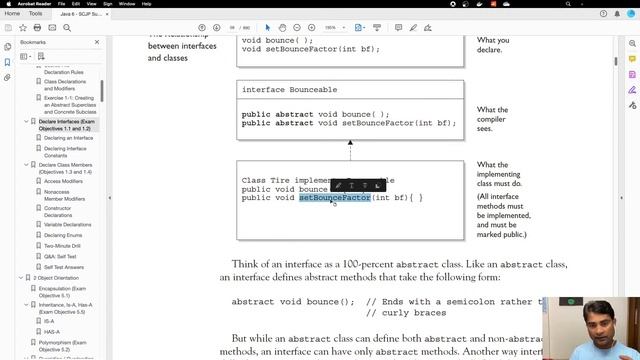This screenshot has width=640, height=360.
Task: Open the Edit menu
Action: point(76,4)
